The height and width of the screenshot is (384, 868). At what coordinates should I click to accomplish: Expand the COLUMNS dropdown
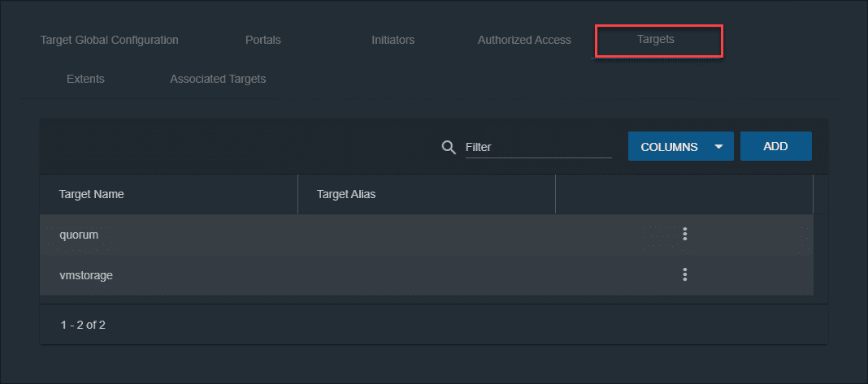pos(680,147)
